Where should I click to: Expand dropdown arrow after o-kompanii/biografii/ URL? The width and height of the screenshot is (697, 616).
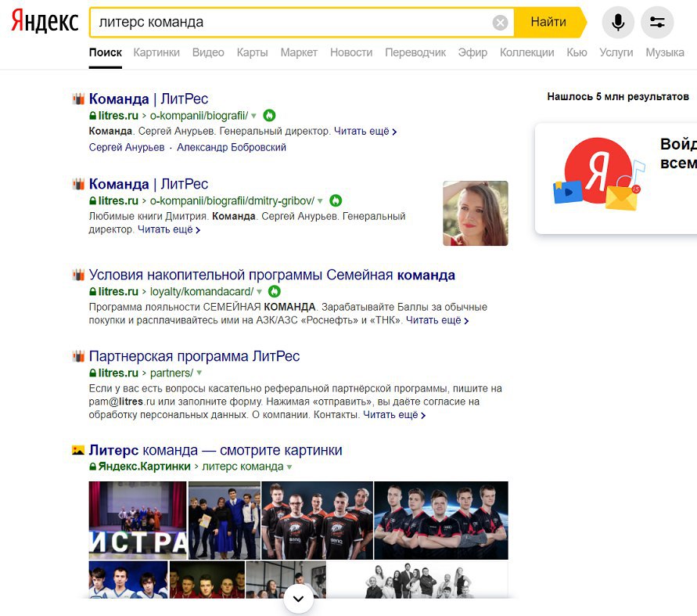coord(253,116)
